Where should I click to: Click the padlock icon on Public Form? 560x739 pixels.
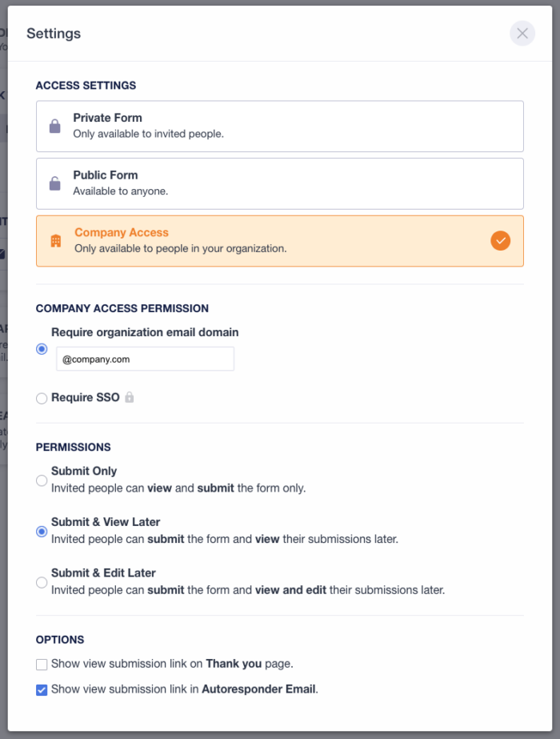pos(54,183)
